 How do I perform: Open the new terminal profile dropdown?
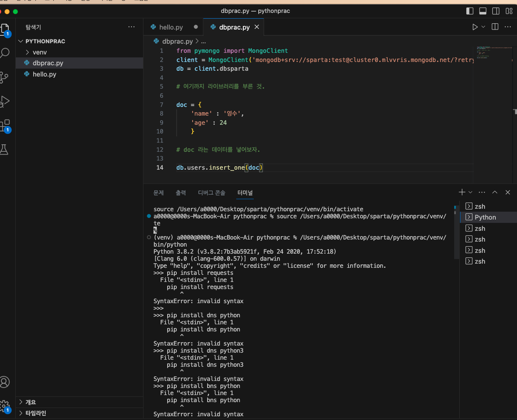coord(470,192)
